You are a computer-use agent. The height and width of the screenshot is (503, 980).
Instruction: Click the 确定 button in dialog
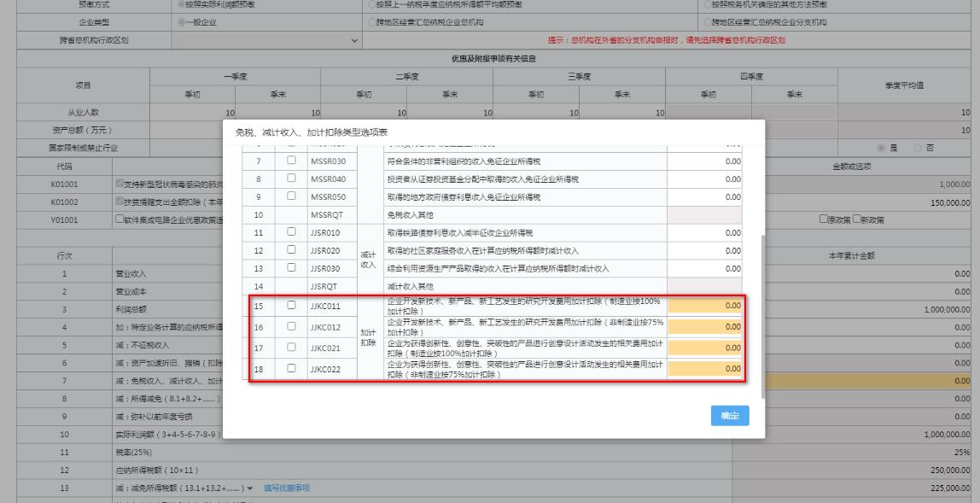(x=730, y=416)
